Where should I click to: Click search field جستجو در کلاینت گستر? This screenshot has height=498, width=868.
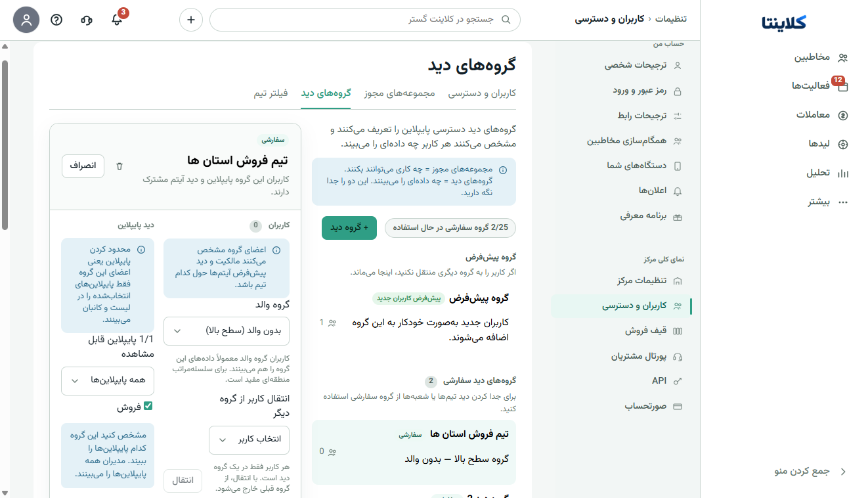coord(365,20)
